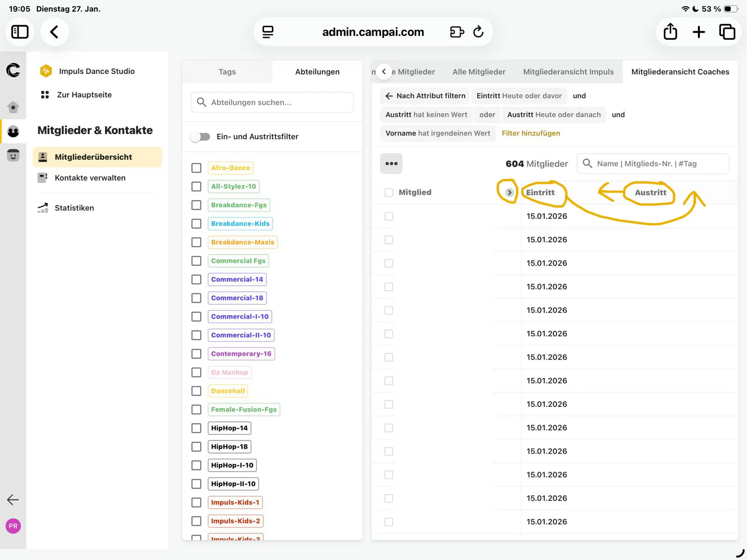
Task: Select all with Mitglied header checkbox
Action: (x=388, y=192)
